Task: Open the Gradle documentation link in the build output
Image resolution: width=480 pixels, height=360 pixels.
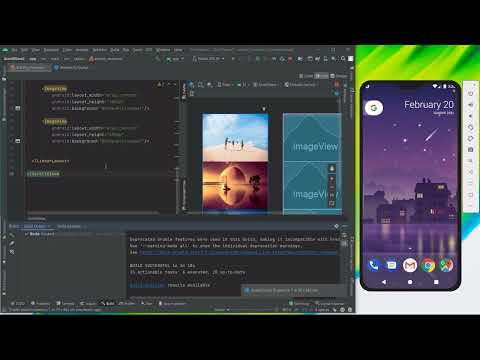Action: (238, 252)
